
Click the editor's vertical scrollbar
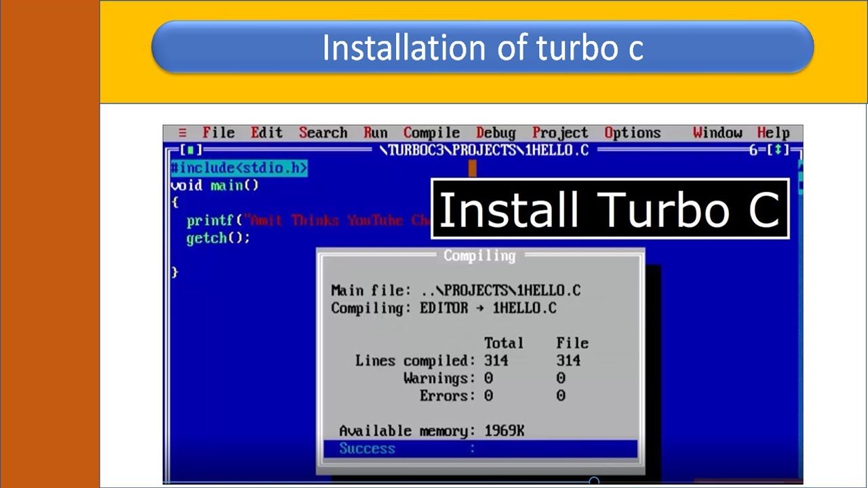[800, 319]
